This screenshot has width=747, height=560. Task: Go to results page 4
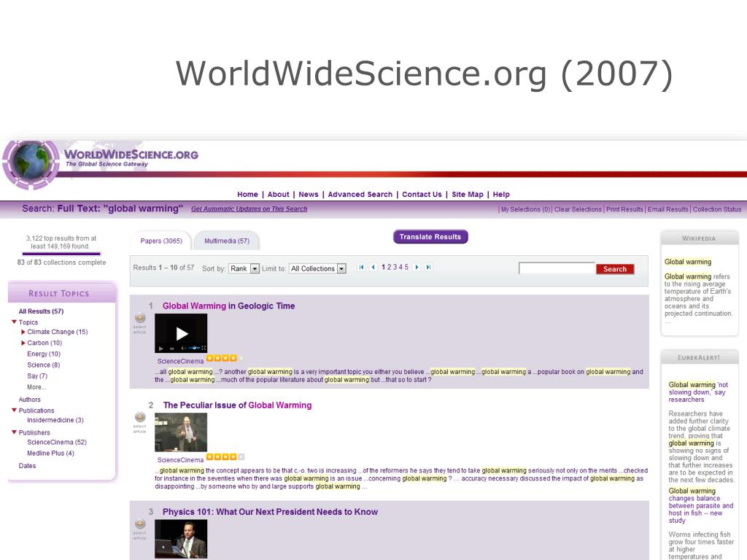tap(400, 267)
